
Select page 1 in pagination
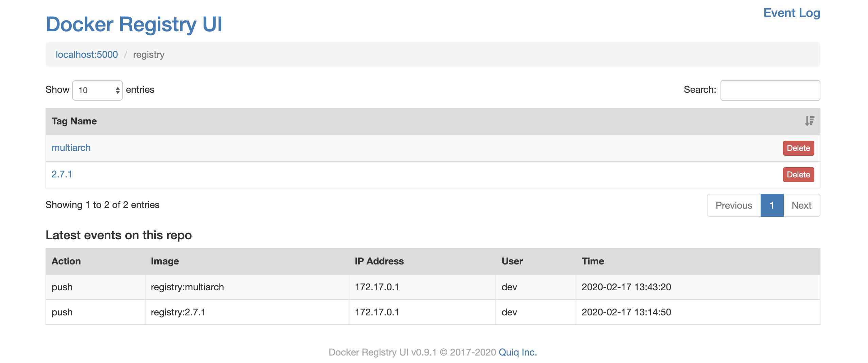(771, 205)
